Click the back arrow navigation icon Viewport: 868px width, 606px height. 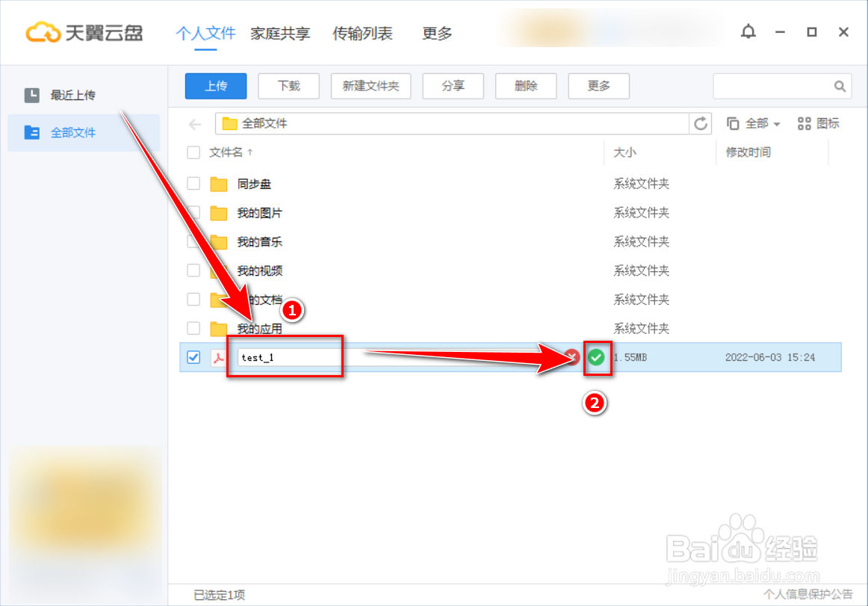click(x=195, y=124)
